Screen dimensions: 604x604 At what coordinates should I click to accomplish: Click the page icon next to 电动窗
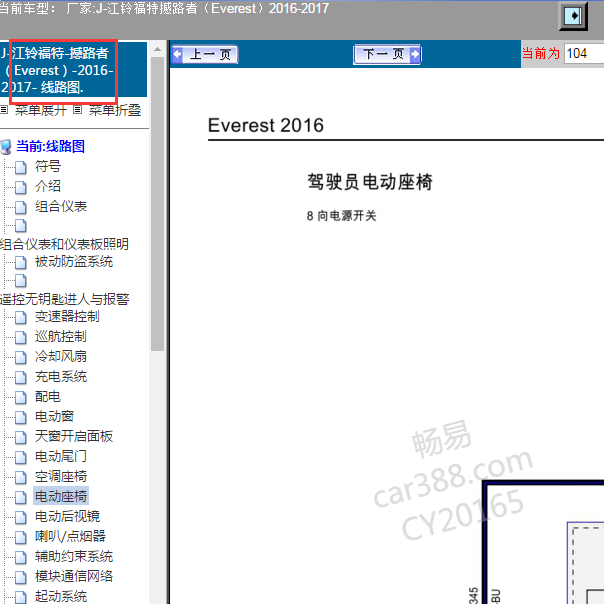(21, 417)
